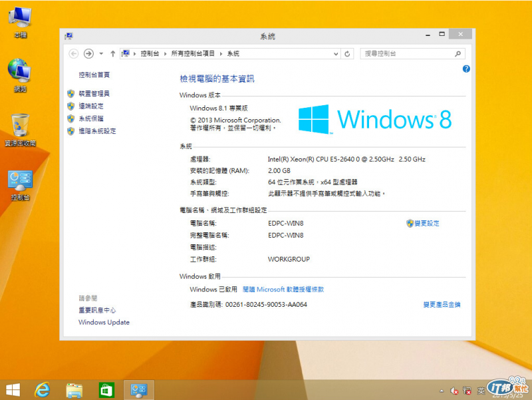Viewport: 532px width, 400px height.
Task: Click the Windows 8.1 專業版 edition text
Action: (219, 108)
